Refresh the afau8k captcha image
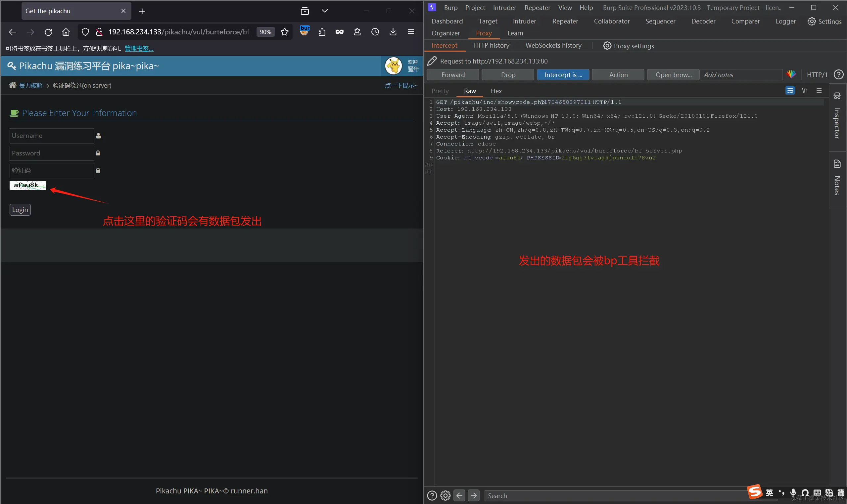The width and height of the screenshot is (847, 504). pyautogui.click(x=27, y=186)
